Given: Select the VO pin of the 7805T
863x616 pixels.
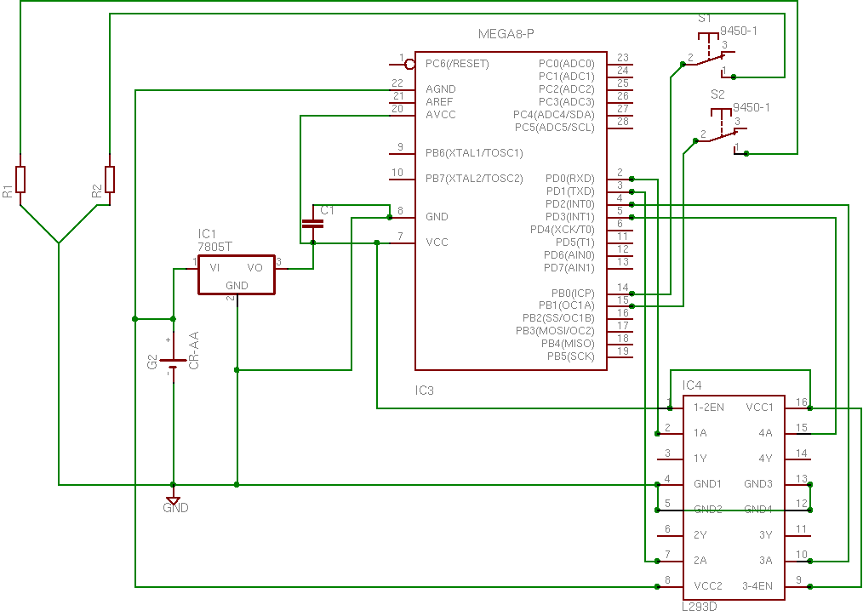Looking at the screenshot, I should point(254,268).
